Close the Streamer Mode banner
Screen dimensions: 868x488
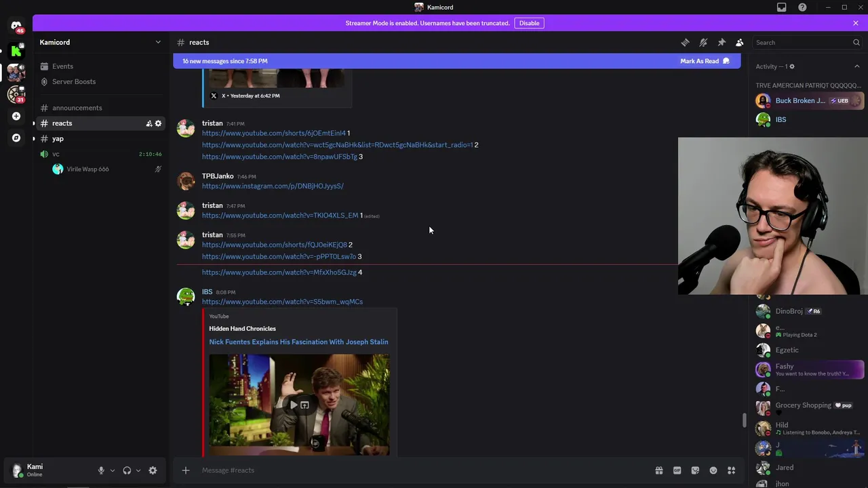coord(856,23)
